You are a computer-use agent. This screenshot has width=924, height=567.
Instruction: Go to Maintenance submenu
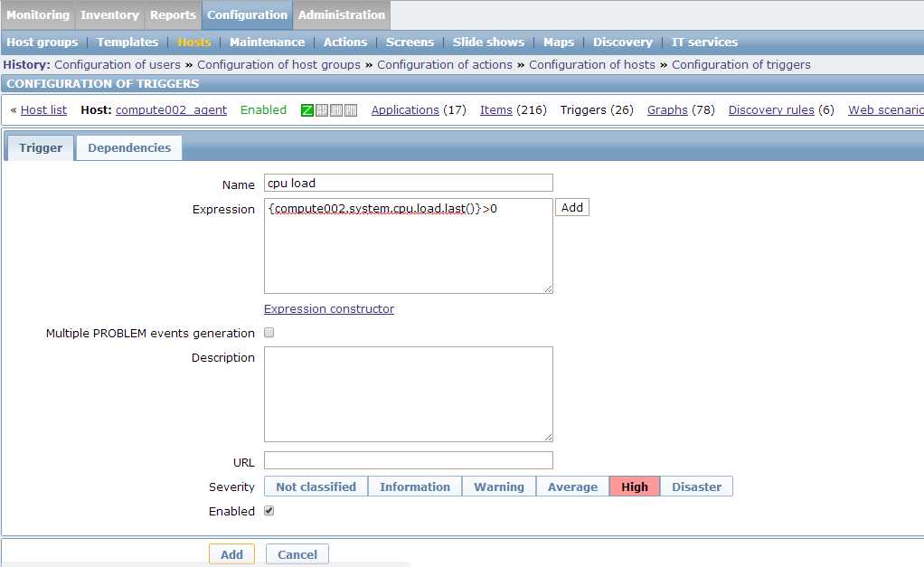tap(267, 42)
